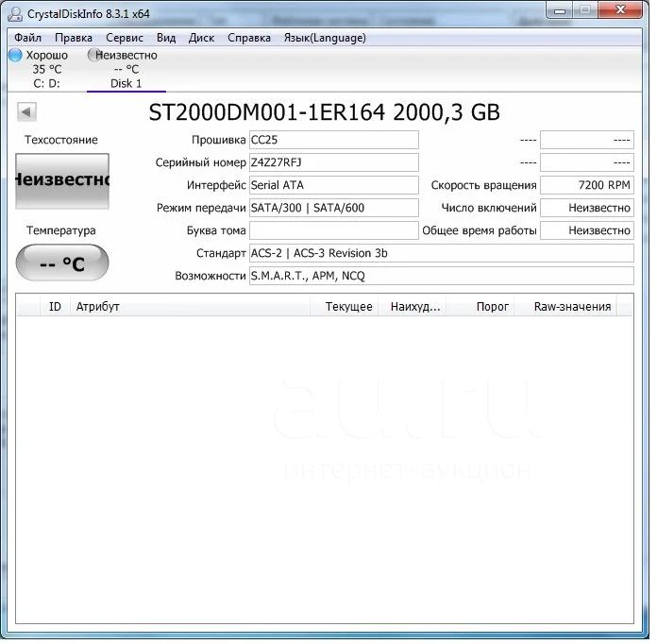
Task: Select the gray Неизвестно status disk icon
Action: tap(93, 55)
